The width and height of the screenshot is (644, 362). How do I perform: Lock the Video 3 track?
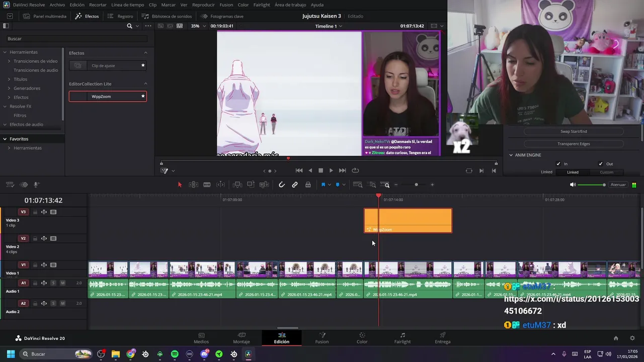[35, 212]
